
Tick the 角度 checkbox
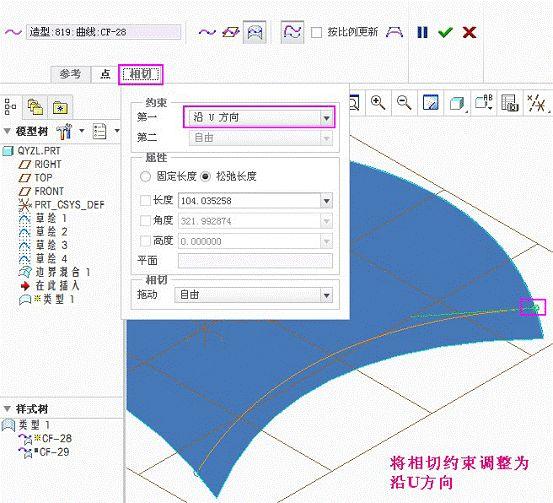pos(145,221)
